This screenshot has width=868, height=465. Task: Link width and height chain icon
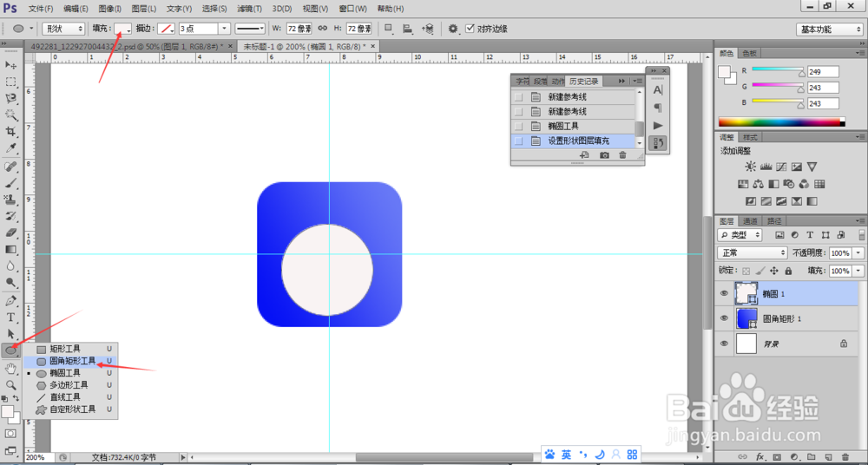pyautogui.click(x=323, y=29)
